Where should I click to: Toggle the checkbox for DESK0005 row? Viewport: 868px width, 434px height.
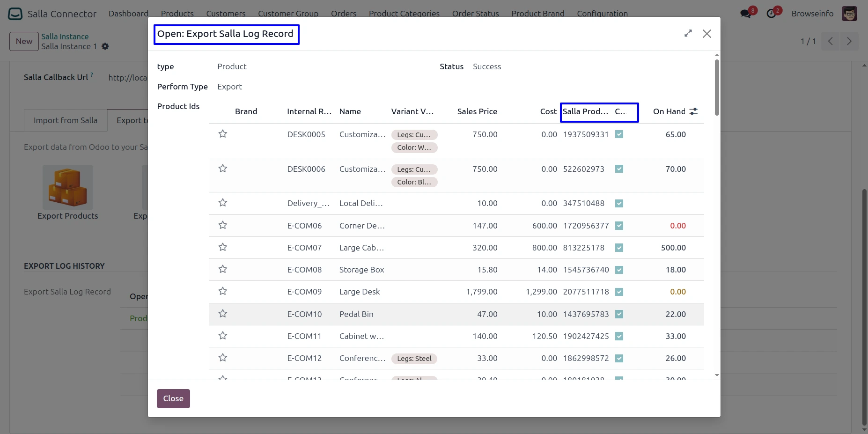point(619,134)
